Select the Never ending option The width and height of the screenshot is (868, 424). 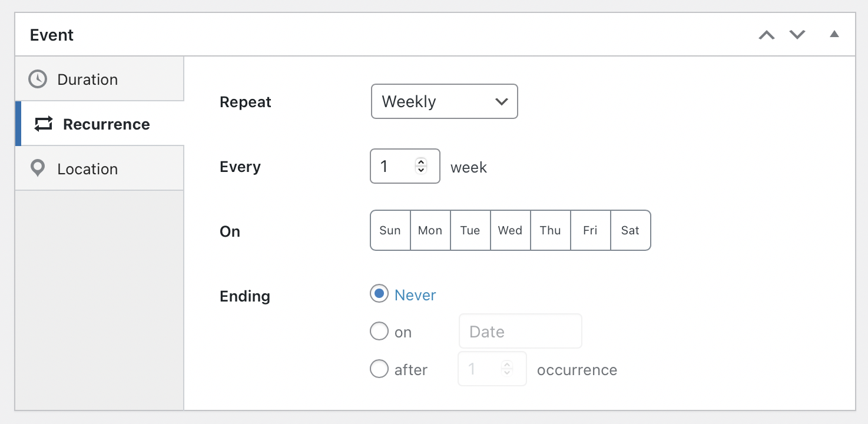pyautogui.click(x=379, y=293)
